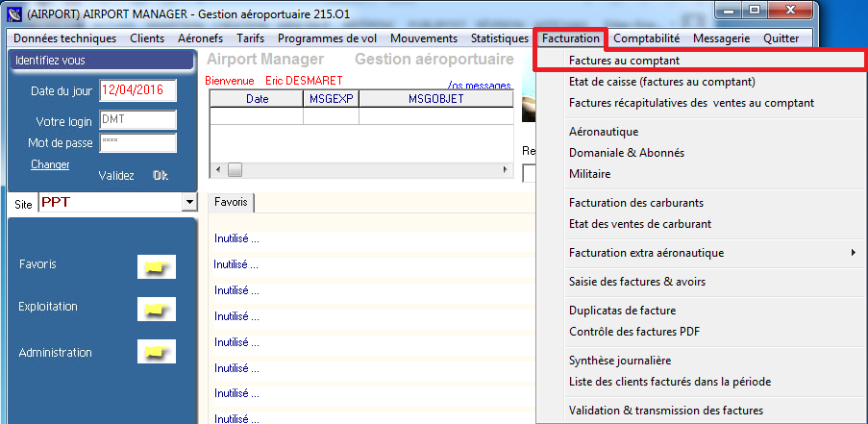Viewport: 868px width, 424px height.
Task: Switch to the Favoris tab
Action: click(x=231, y=202)
